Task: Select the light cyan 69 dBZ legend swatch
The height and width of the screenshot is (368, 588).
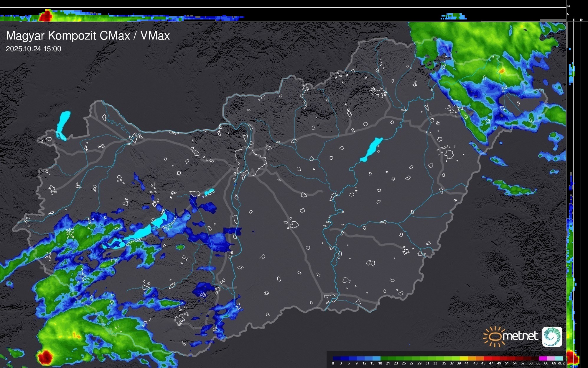Action: tap(559, 358)
